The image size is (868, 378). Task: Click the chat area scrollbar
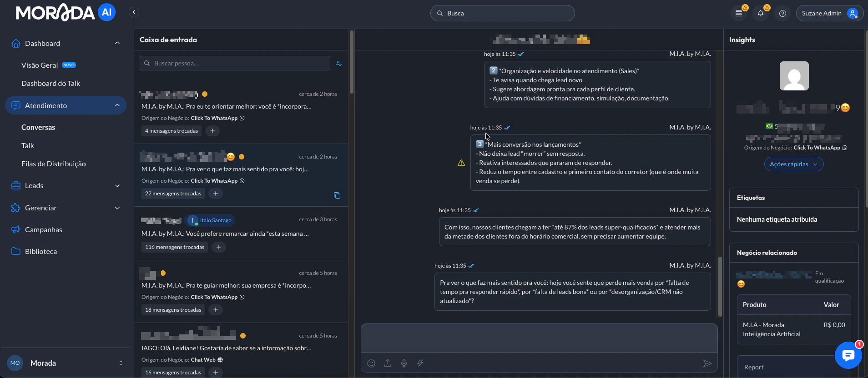point(720,287)
